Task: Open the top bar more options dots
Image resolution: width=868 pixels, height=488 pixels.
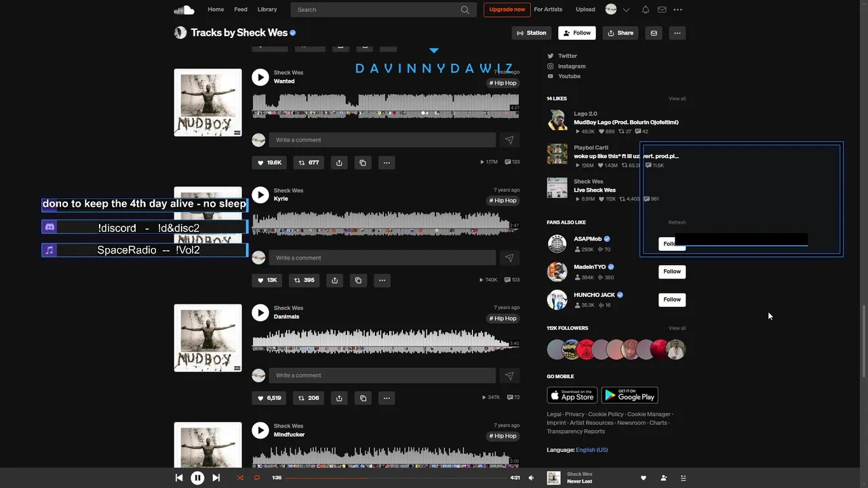Action: tap(677, 9)
